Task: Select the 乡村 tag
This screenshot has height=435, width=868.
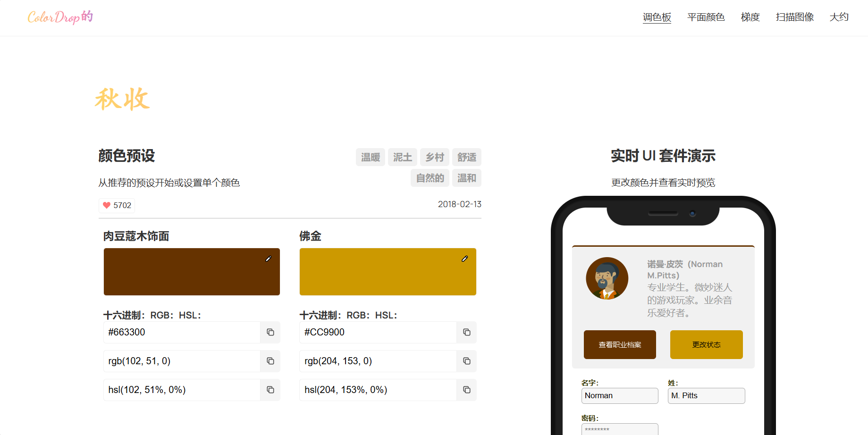Action: coord(435,157)
